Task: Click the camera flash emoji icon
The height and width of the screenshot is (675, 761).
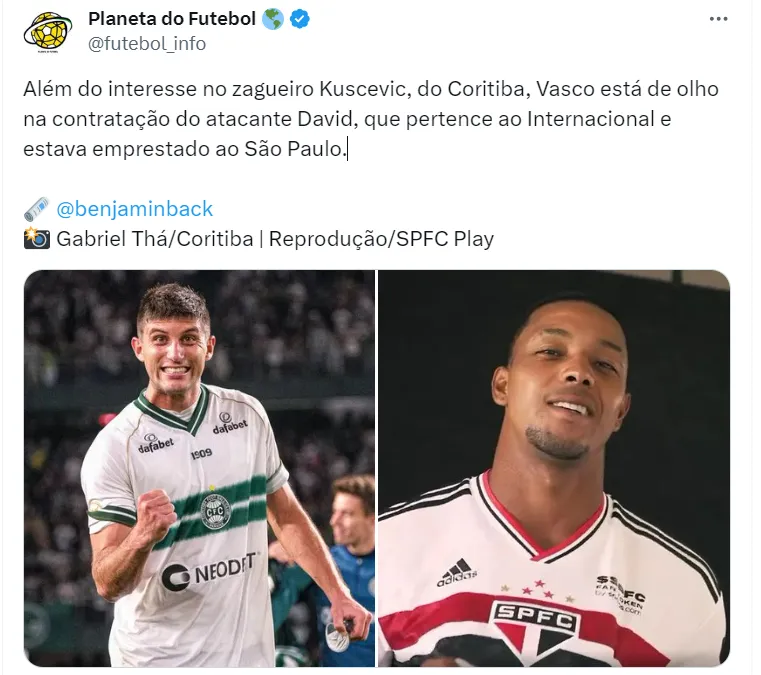Action: pos(36,238)
